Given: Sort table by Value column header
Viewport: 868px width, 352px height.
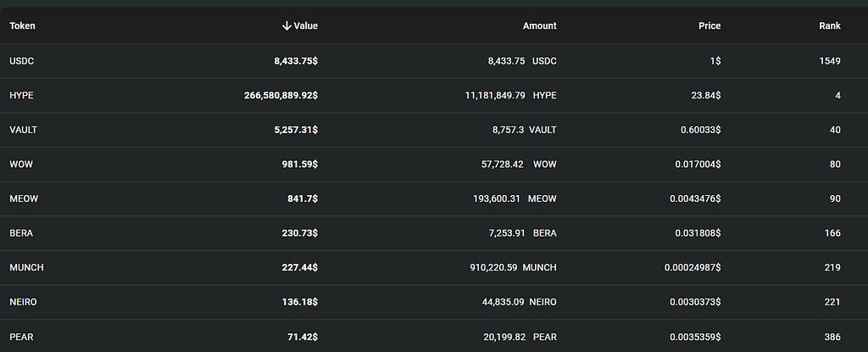Looking at the screenshot, I should click(305, 26).
